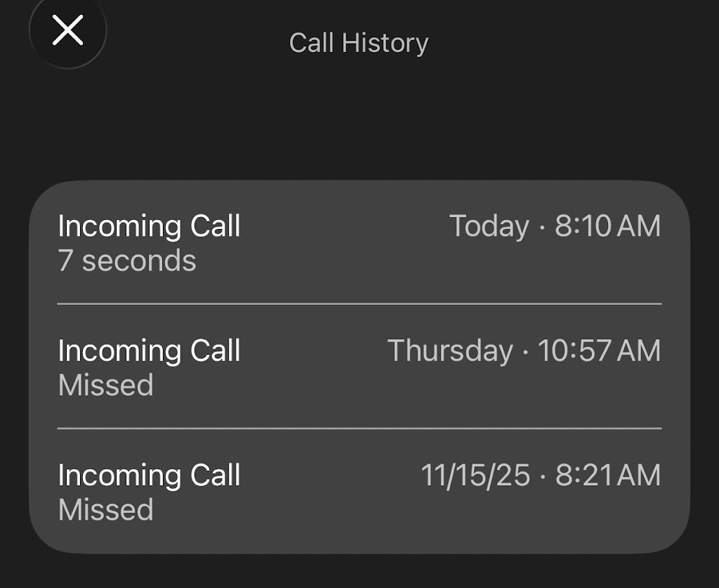
Task: Select the 8:21 AM call time
Action: tap(607, 475)
